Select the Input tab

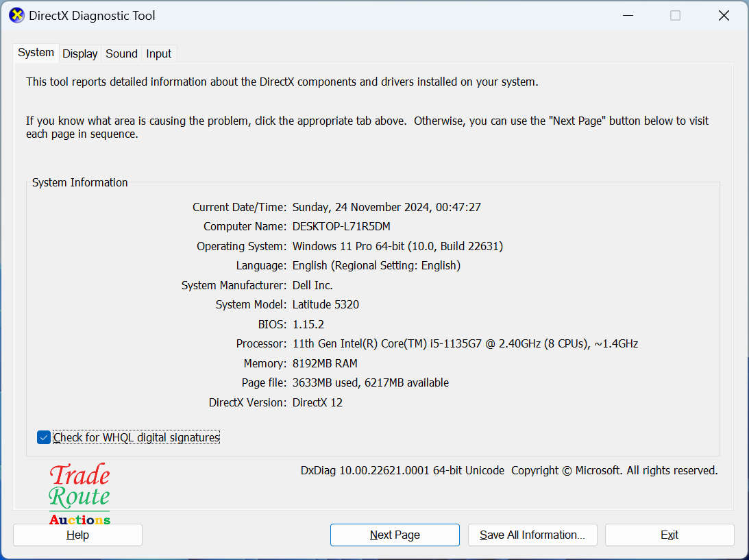click(158, 53)
